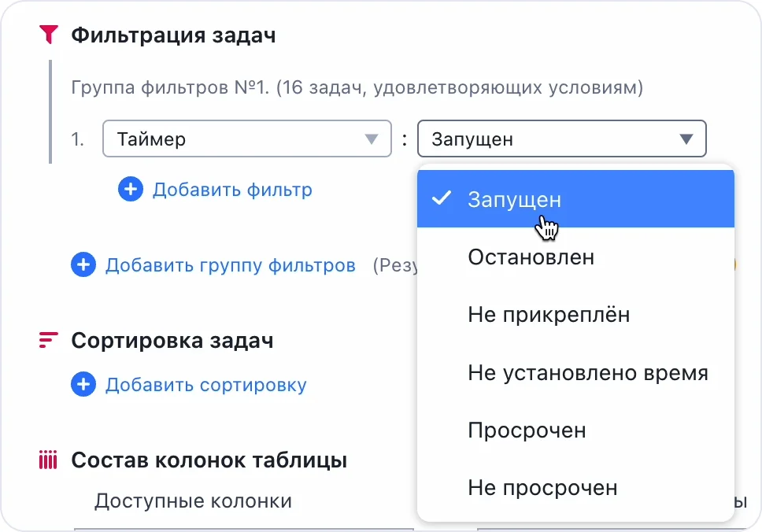Click the Сортировка задач sort icon

pyautogui.click(x=49, y=341)
